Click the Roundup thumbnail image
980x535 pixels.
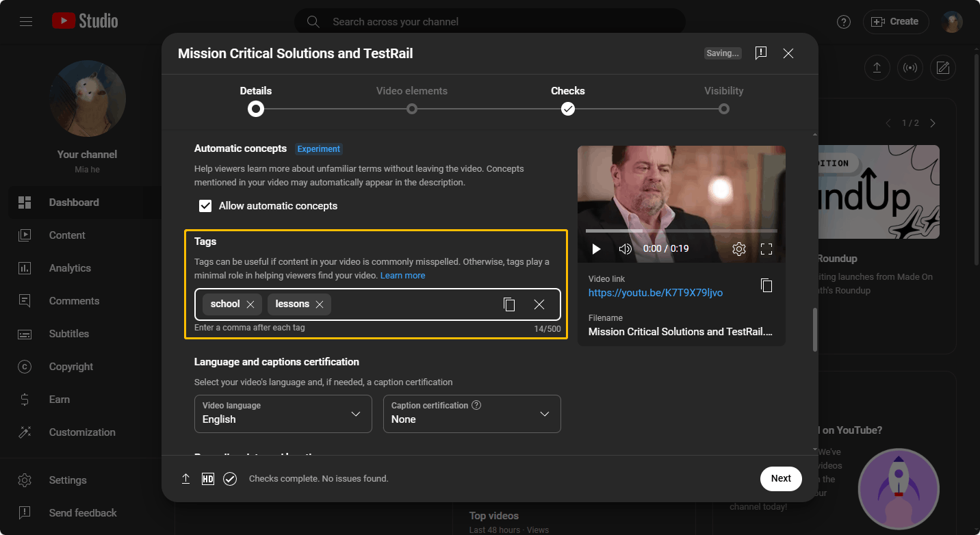click(879, 192)
